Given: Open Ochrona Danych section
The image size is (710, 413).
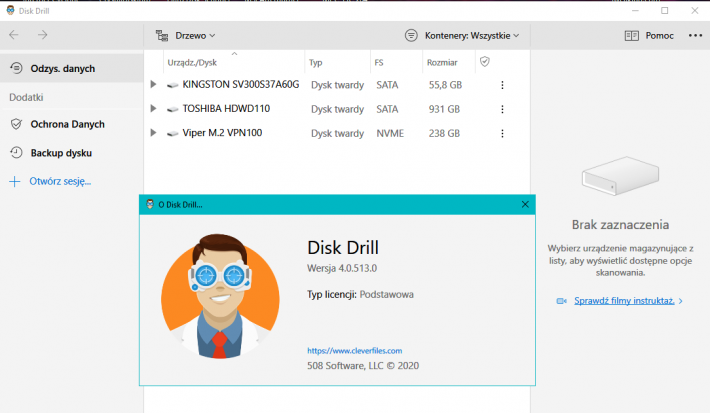Looking at the screenshot, I should click(x=67, y=124).
